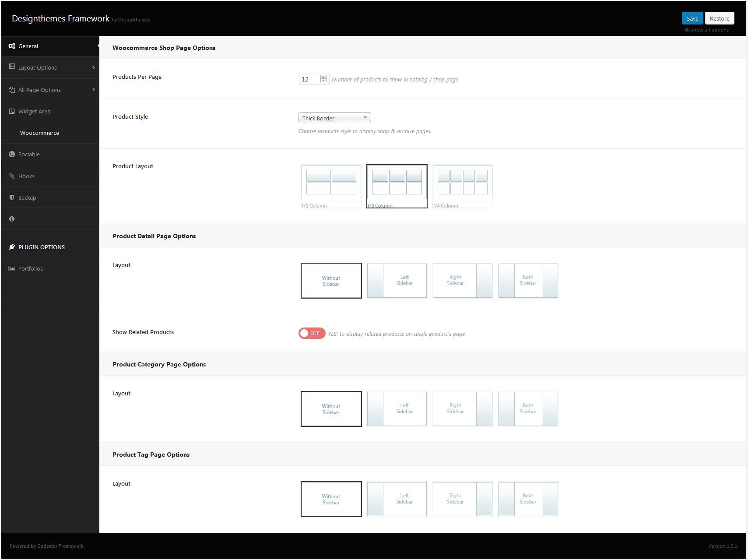This screenshot has width=748, height=560.
Task: Choose Without Sidebar for Product Detail layout
Action: tap(331, 281)
